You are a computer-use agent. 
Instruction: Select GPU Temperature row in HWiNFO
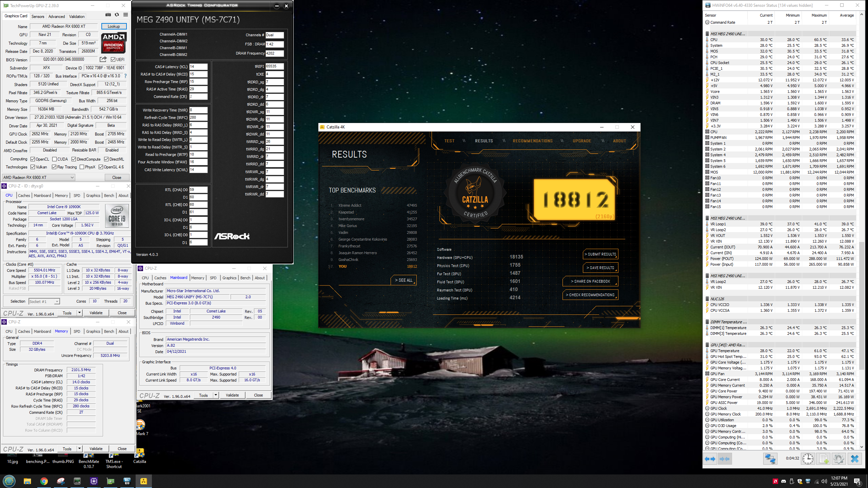780,351
